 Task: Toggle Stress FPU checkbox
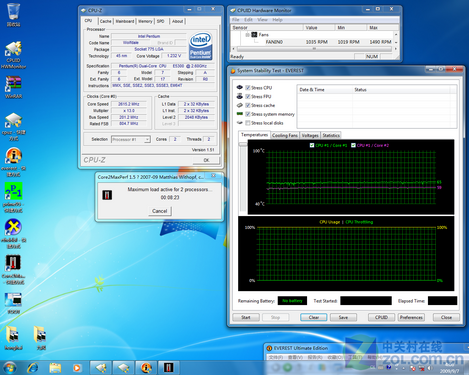click(x=248, y=96)
